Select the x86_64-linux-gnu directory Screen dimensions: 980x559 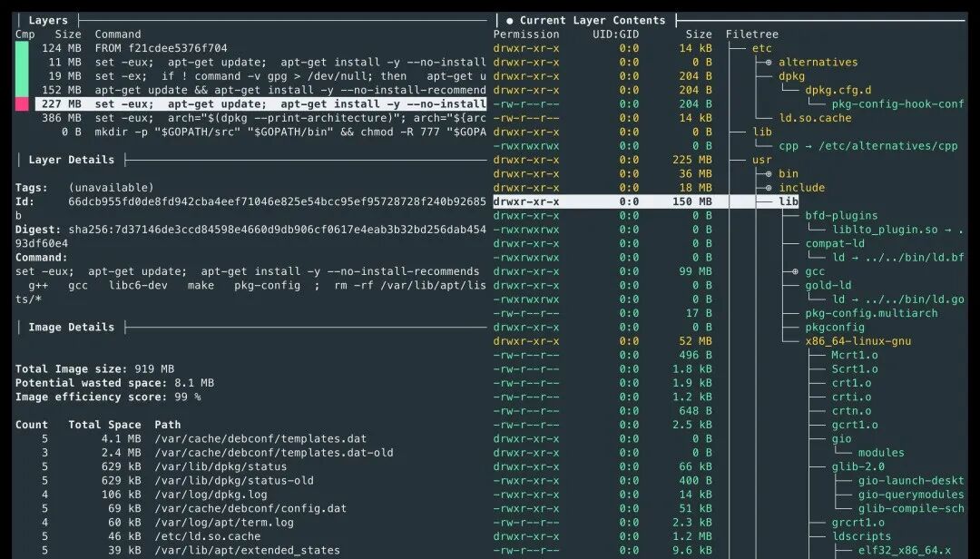tap(858, 341)
